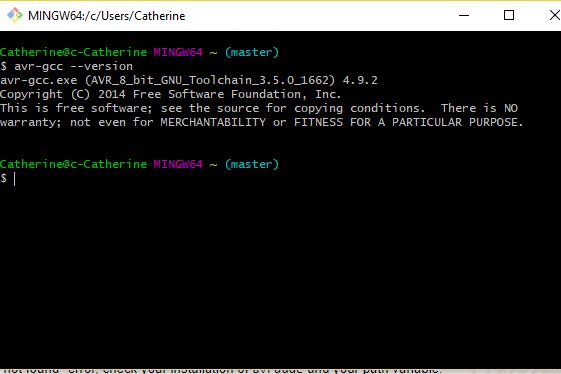Maximize the MINGW64 terminal window
The image size is (561, 374).
point(509,15)
